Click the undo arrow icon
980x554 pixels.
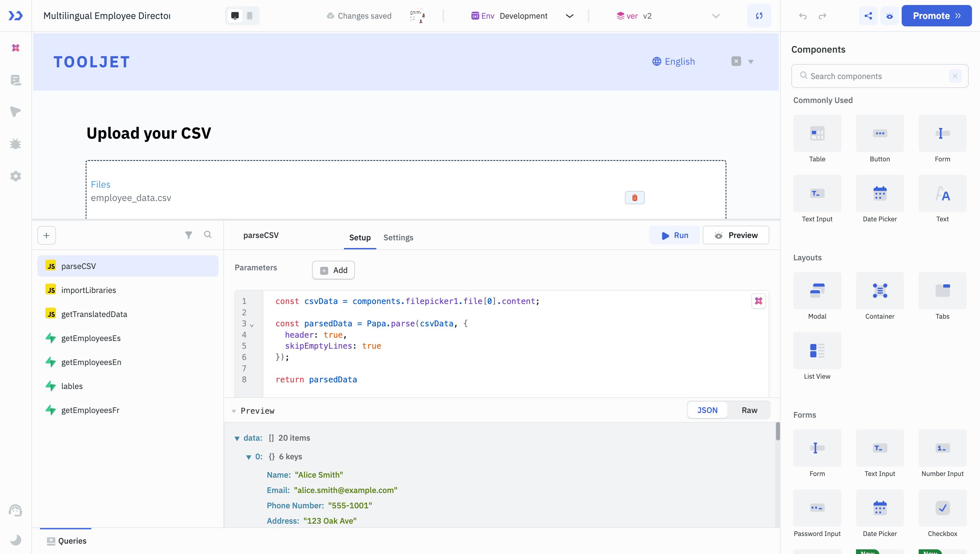803,16
